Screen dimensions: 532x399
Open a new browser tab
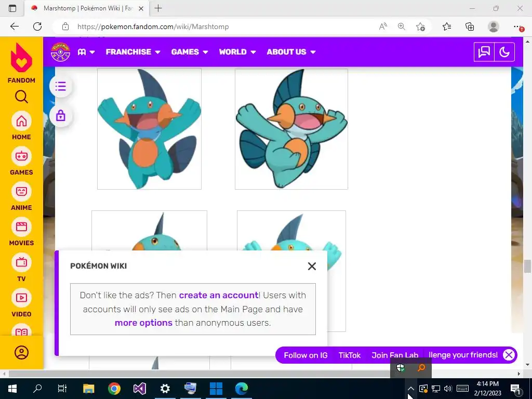coord(158,8)
